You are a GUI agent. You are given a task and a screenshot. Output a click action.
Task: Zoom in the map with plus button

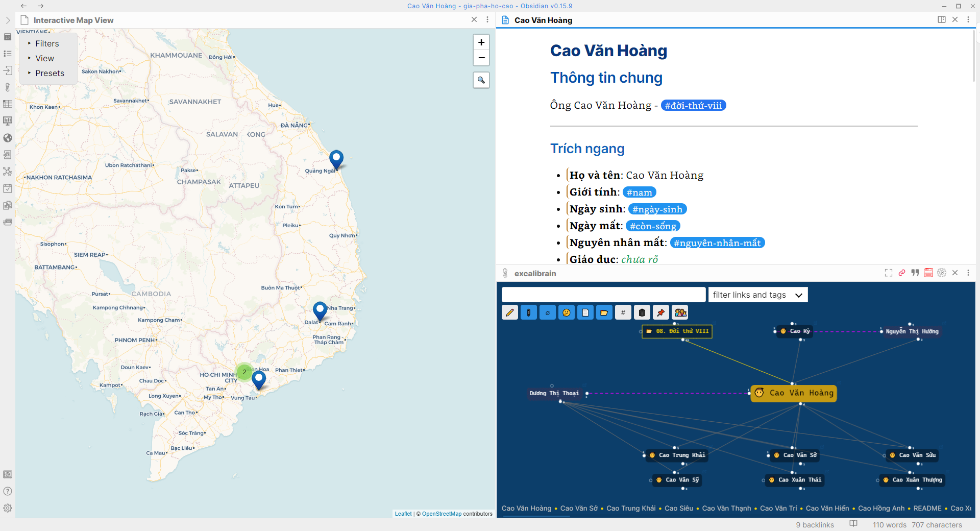pyautogui.click(x=481, y=42)
